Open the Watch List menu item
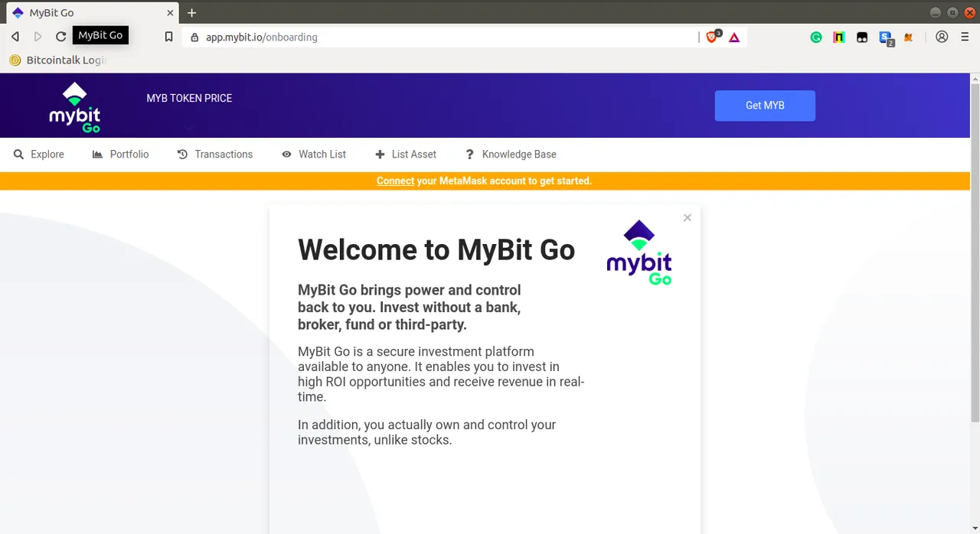The image size is (980, 534). click(314, 155)
